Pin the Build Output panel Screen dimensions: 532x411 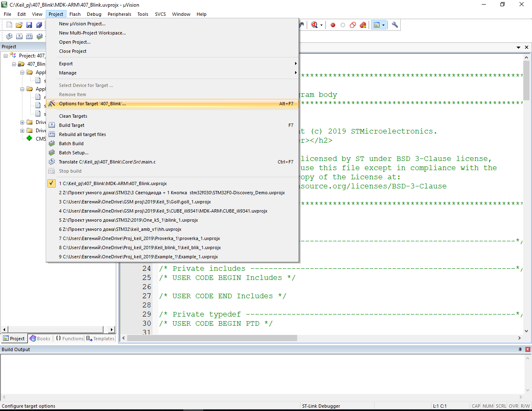pyautogui.click(x=520, y=349)
